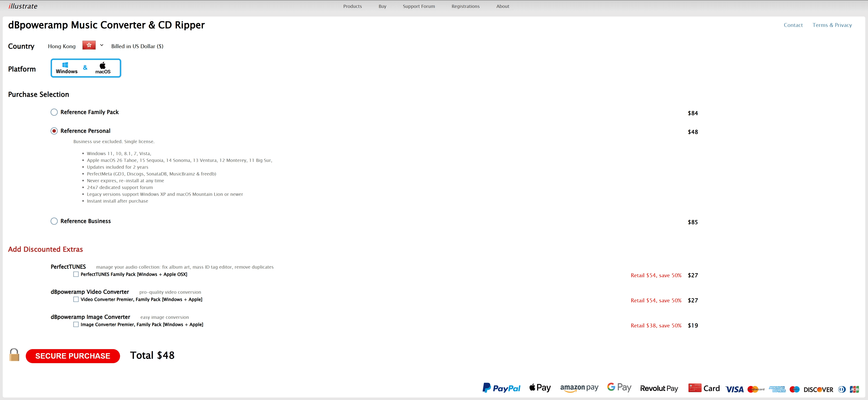Click the Google Pay logo

(619, 387)
